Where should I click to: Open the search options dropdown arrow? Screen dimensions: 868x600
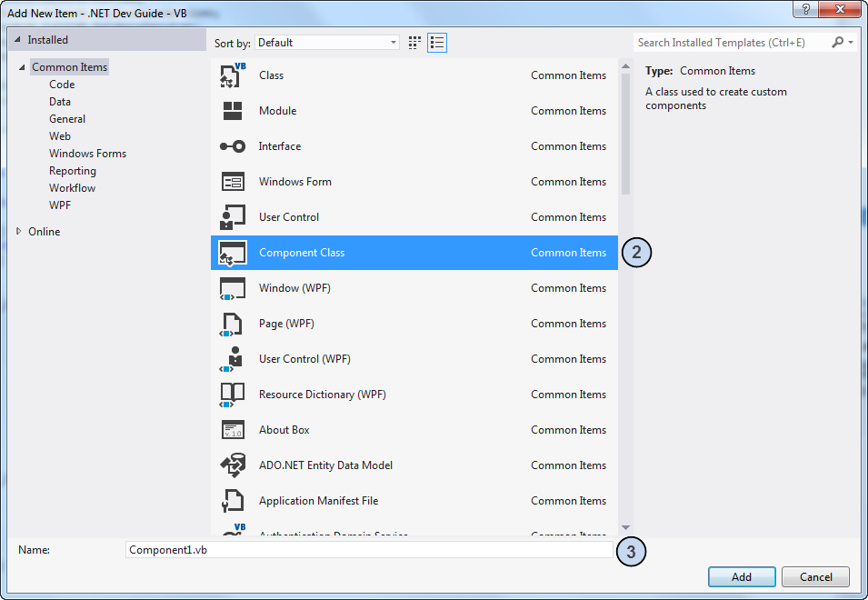[x=851, y=42]
